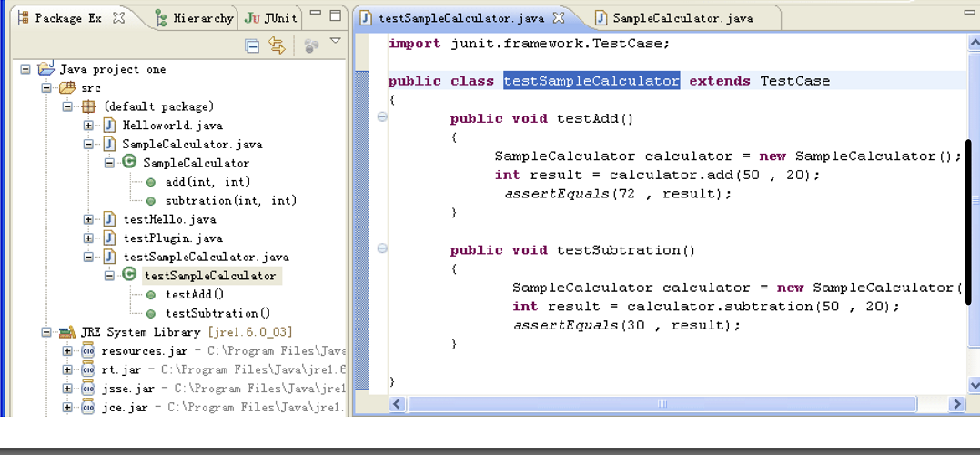
Task: Click the Java file icon beside Helloworld.java
Action: point(109,126)
